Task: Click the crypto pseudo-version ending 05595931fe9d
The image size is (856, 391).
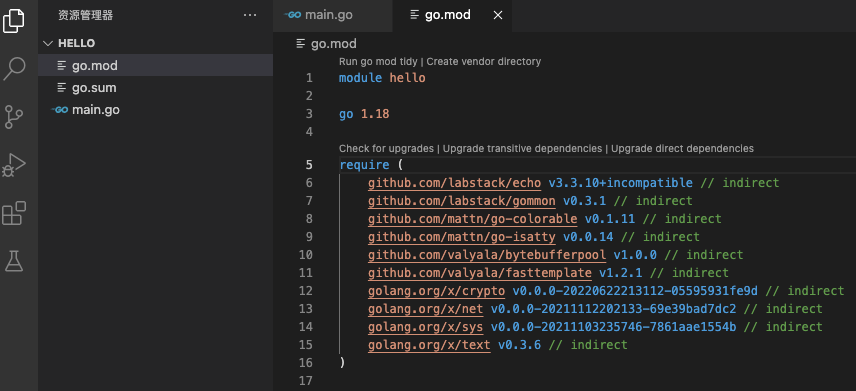Action: (635, 291)
